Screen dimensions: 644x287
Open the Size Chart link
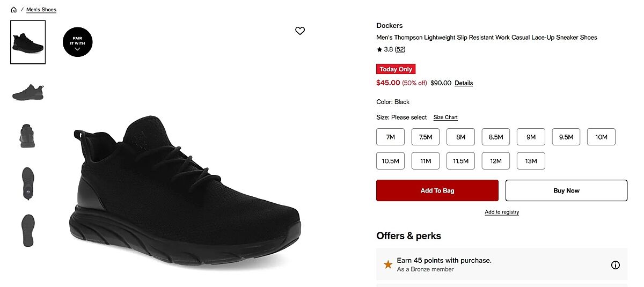click(x=445, y=117)
